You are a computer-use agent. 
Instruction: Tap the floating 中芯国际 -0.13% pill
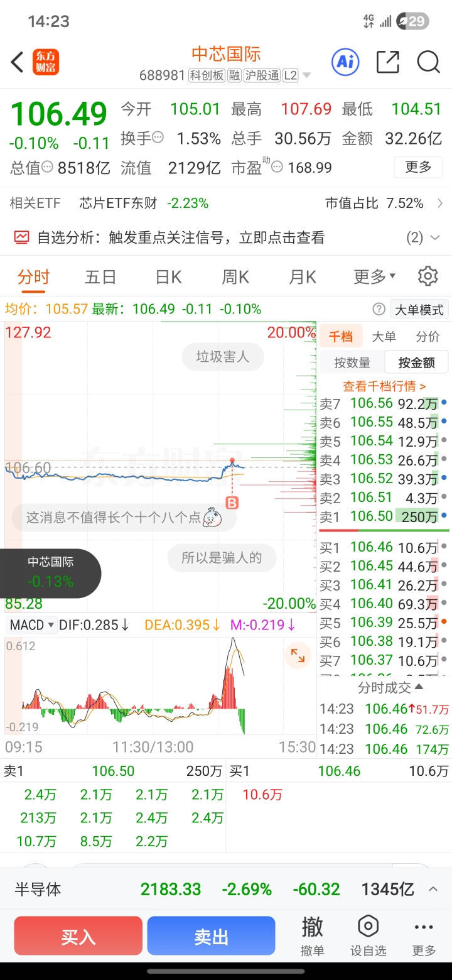pyautogui.click(x=50, y=572)
